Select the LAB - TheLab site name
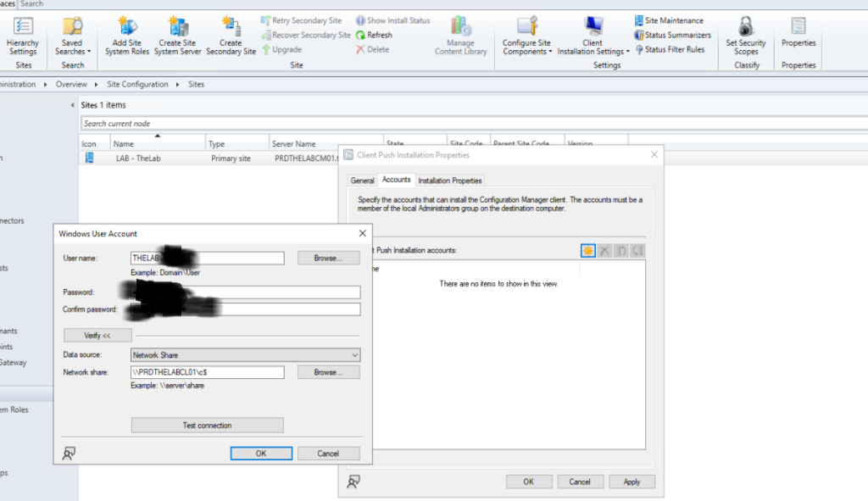Image resolution: width=868 pixels, height=501 pixels. tap(138, 159)
